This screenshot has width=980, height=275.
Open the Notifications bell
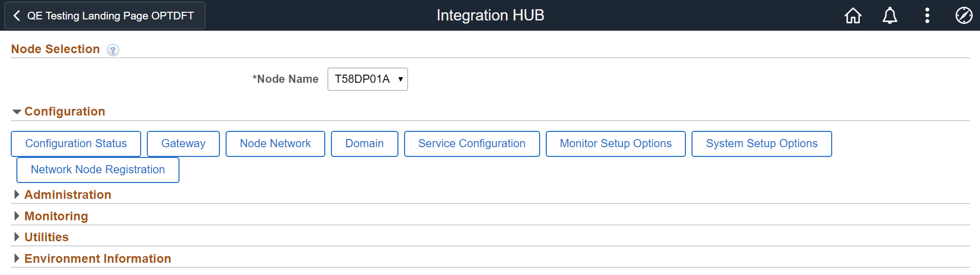click(890, 16)
